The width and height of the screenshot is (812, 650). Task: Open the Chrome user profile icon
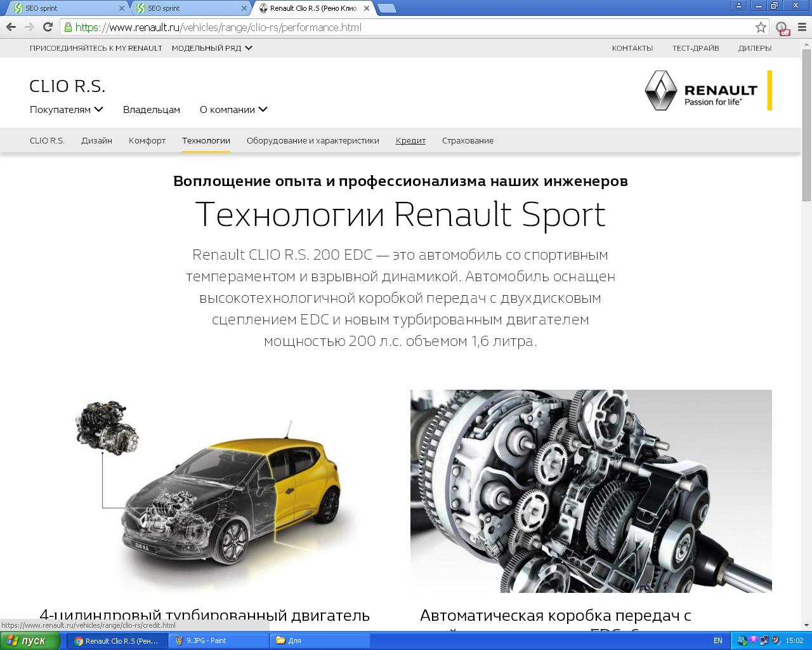coord(738,5)
